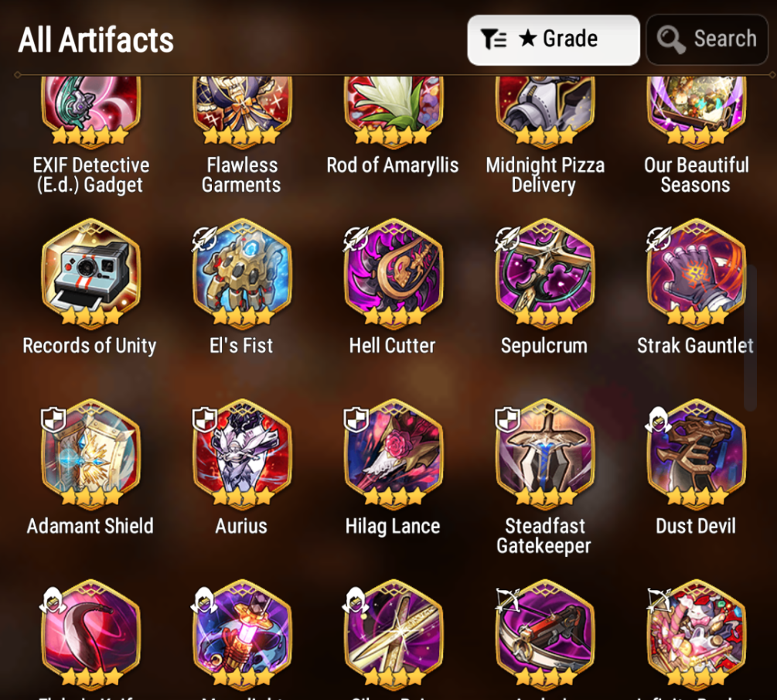Image resolution: width=777 pixels, height=700 pixels.
Task: Choose the Hell Cutter artifact
Action: (394, 274)
